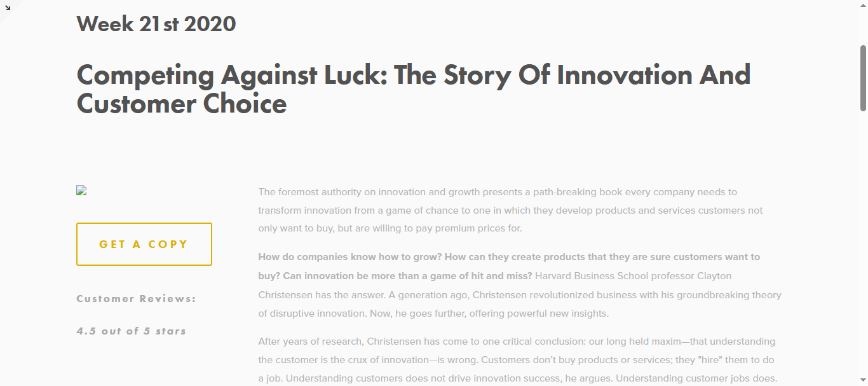Click the "Week 21st 2020" heading
The width and height of the screenshot is (868, 386).
[x=156, y=24]
